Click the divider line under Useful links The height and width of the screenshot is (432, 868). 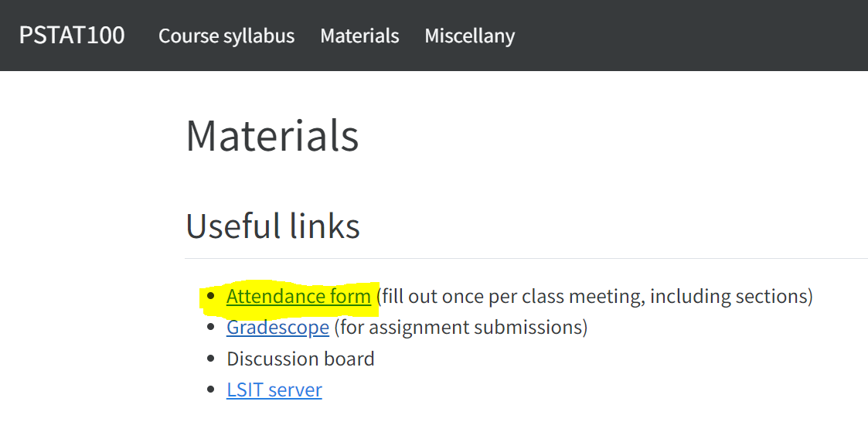(x=526, y=258)
